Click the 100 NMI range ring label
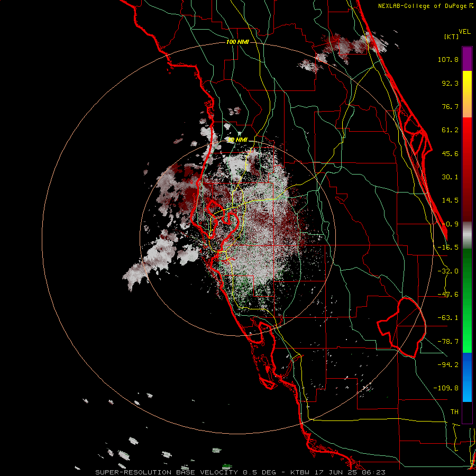Viewport: 476px width, 476px height. pos(237,42)
